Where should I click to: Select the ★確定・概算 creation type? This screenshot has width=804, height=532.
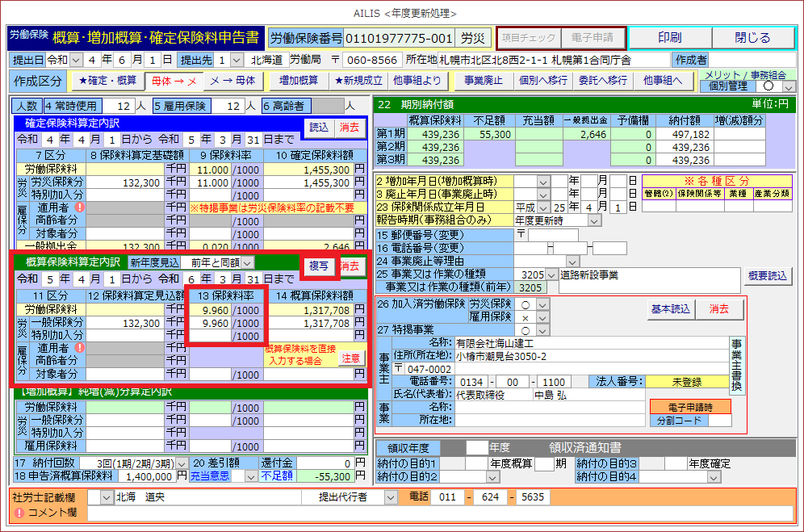point(107,81)
